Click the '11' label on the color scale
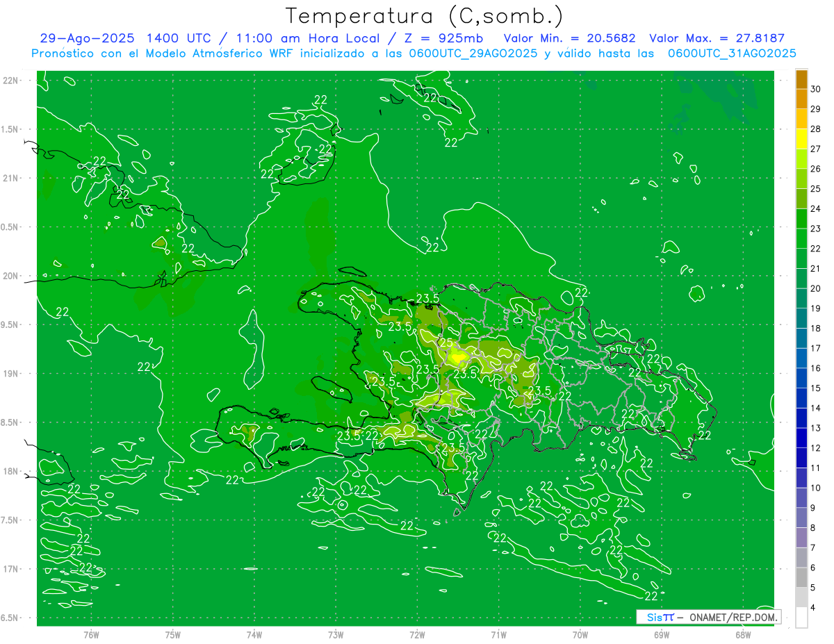834x644 pixels. pos(816,468)
